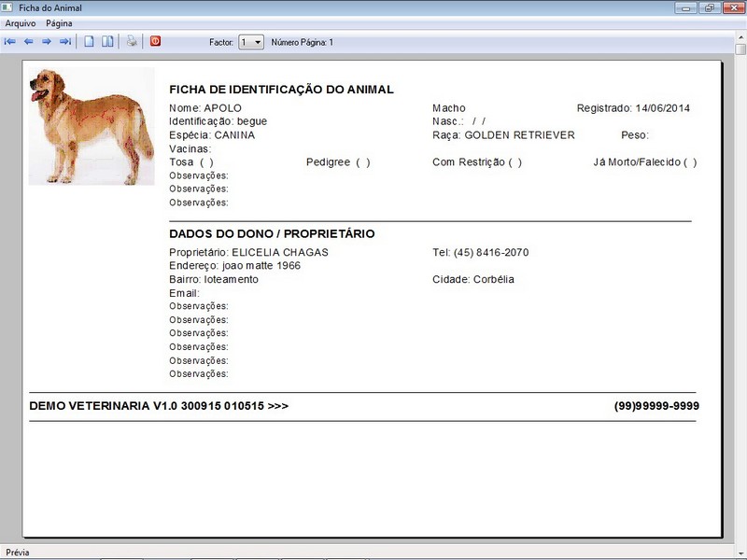Jump to last page arrow
Screen dimensions: 747x560
pyautogui.click(x=65, y=42)
